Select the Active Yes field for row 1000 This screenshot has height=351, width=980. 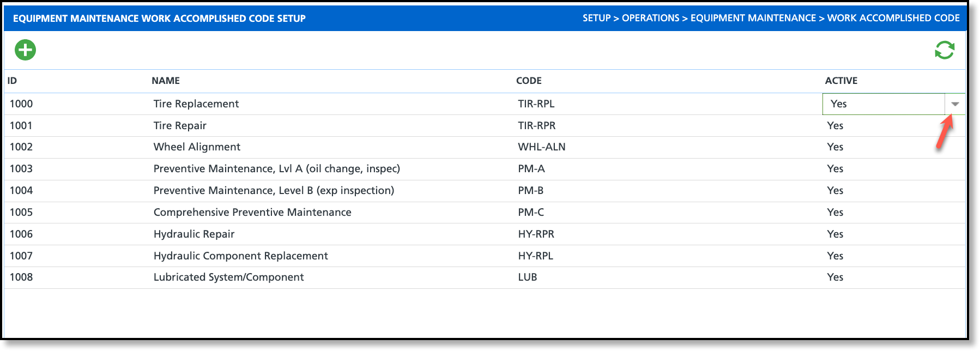[884, 104]
